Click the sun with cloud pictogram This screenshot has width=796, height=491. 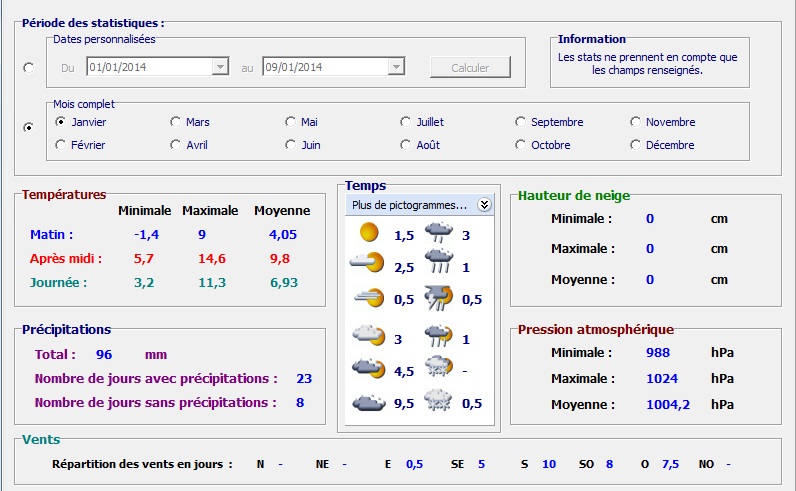coord(367,263)
